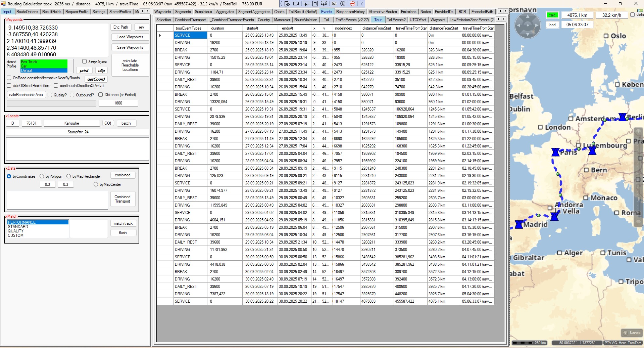The image size is (644, 348).
Task: Switch to the Emissions tab
Action: tap(408, 12)
